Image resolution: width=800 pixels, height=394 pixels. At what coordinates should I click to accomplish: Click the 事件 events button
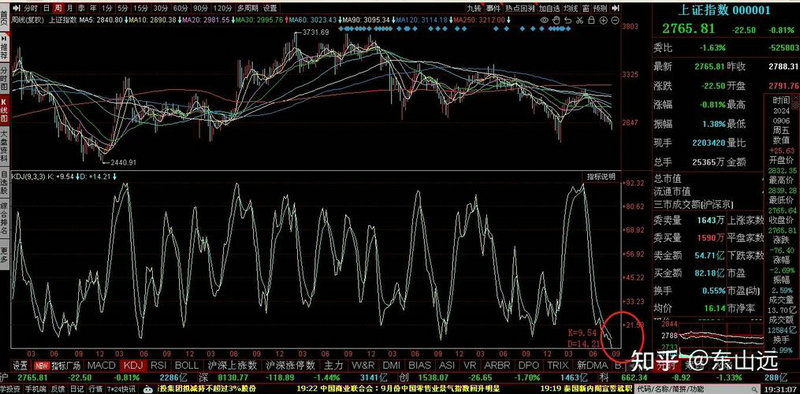click(x=493, y=9)
